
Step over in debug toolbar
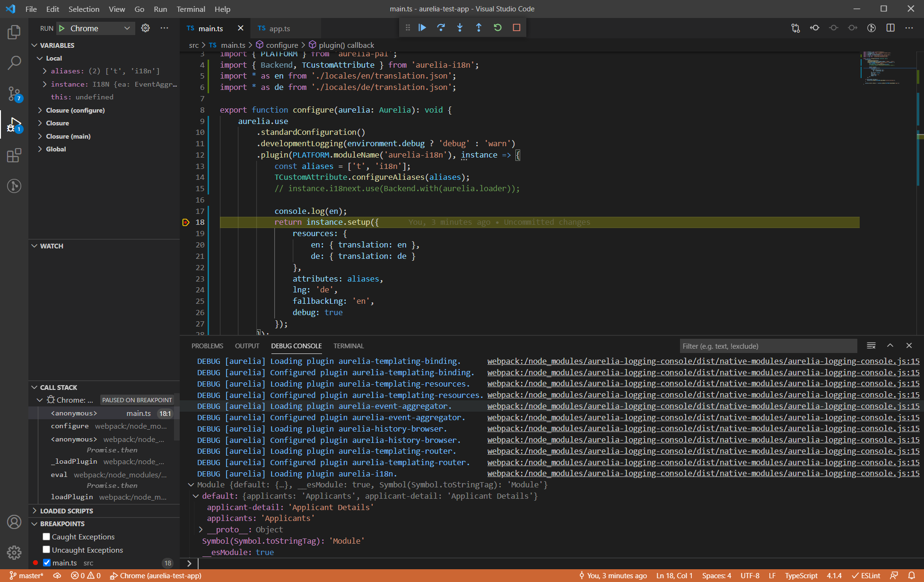pyautogui.click(x=441, y=28)
